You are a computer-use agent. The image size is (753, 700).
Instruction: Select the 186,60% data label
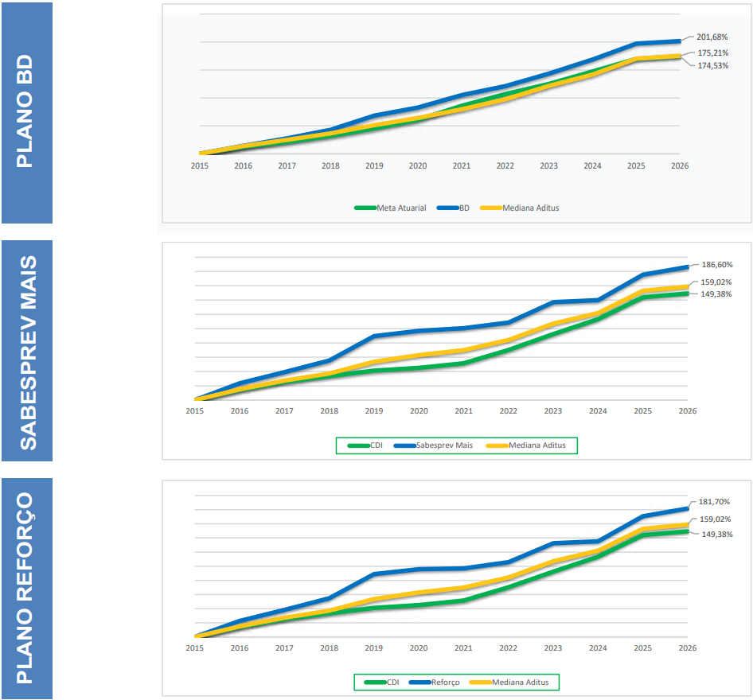716,265
